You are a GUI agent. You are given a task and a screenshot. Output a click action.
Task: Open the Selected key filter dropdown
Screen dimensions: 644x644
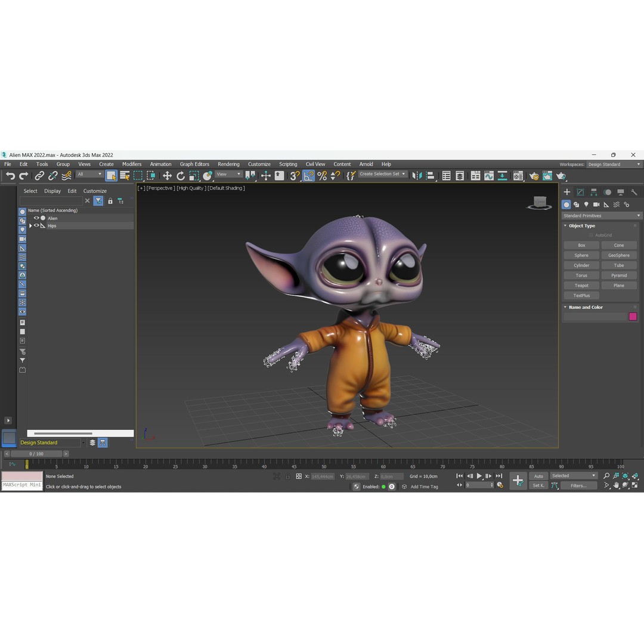coord(574,476)
